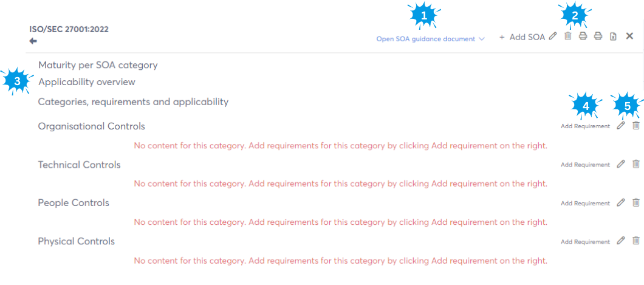Expand Maturity per SOA category section
The height and width of the screenshot is (285, 644).
pos(98,65)
